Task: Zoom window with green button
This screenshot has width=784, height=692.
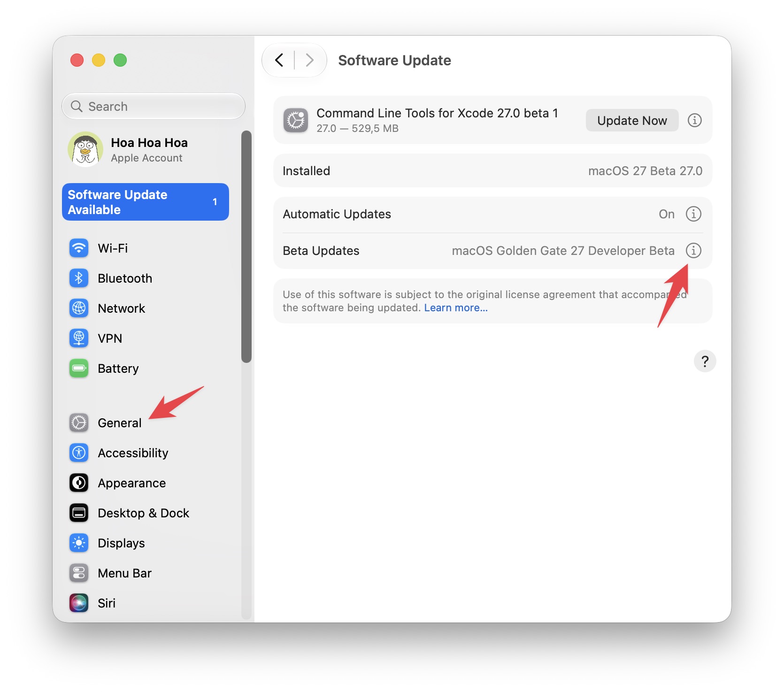Action: (120, 60)
